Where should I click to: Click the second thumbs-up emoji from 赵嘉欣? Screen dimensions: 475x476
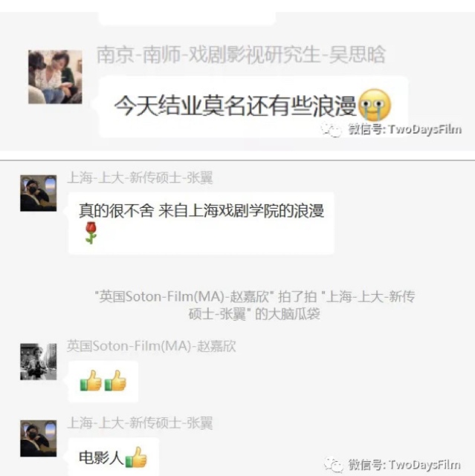pos(115,380)
